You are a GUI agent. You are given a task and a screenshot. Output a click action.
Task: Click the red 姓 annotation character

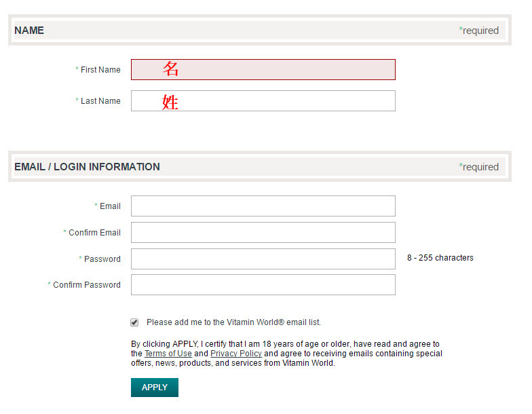(170, 102)
